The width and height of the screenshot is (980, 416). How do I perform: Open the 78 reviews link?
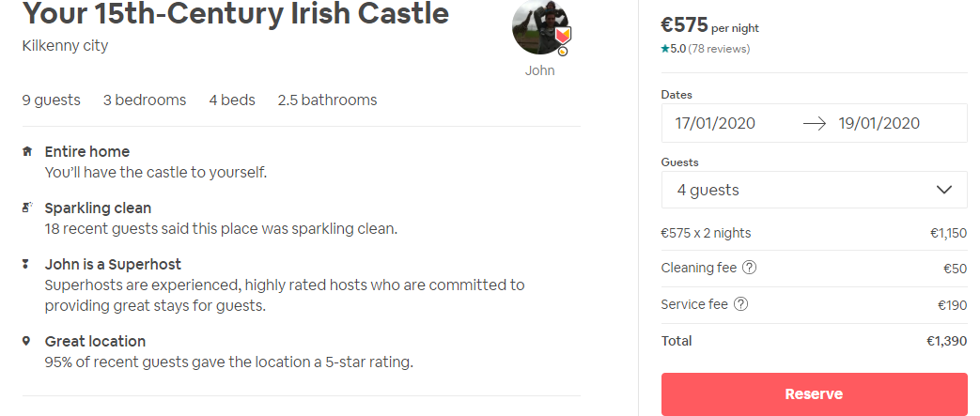pyautogui.click(x=719, y=49)
